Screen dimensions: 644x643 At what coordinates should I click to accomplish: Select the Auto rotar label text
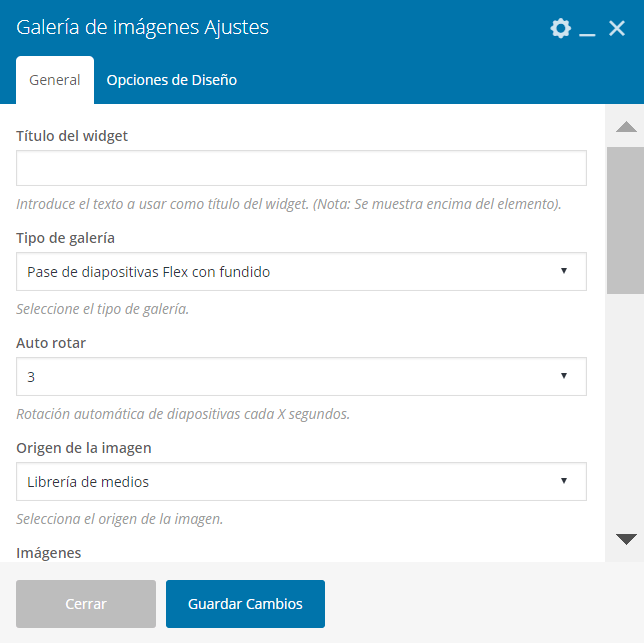click(x=51, y=343)
